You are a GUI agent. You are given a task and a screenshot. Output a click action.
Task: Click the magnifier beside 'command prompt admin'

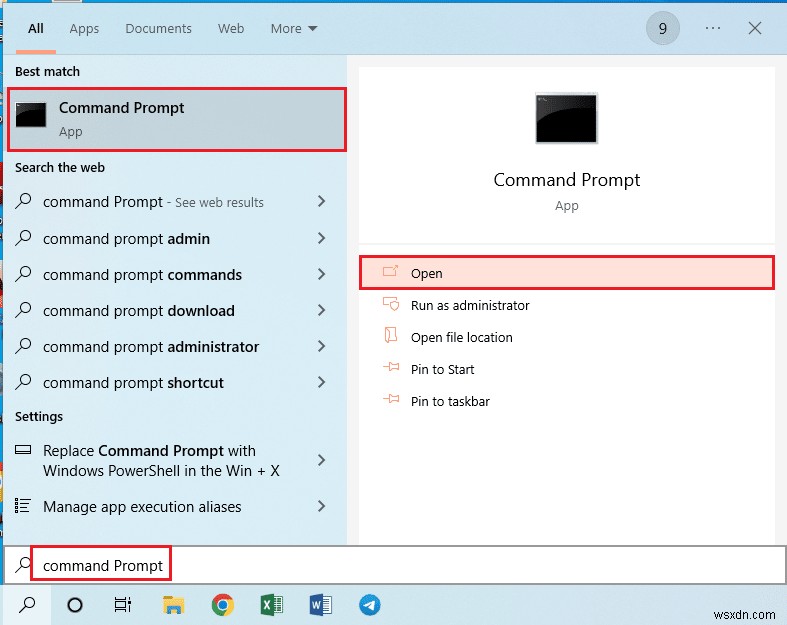click(x=23, y=238)
